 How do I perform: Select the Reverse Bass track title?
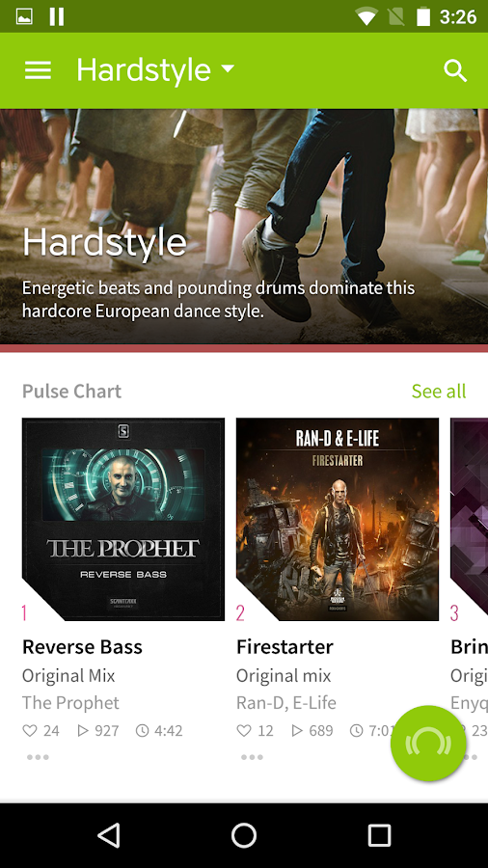tap(82, 646)
